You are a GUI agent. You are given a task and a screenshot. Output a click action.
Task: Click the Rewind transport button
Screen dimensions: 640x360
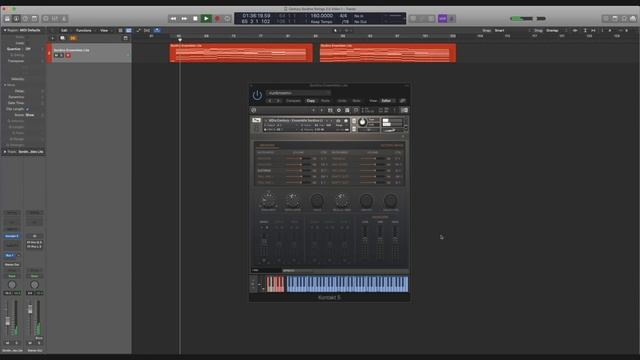pyautogui.click(x=173, y=18)
